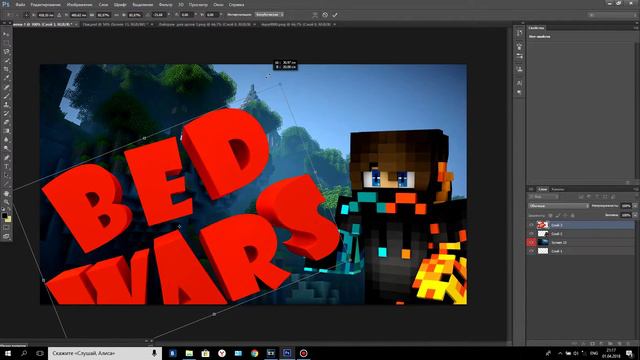Open the Редактирование menu
This screenshot has height=360, width=640.
tap(46, 4)
